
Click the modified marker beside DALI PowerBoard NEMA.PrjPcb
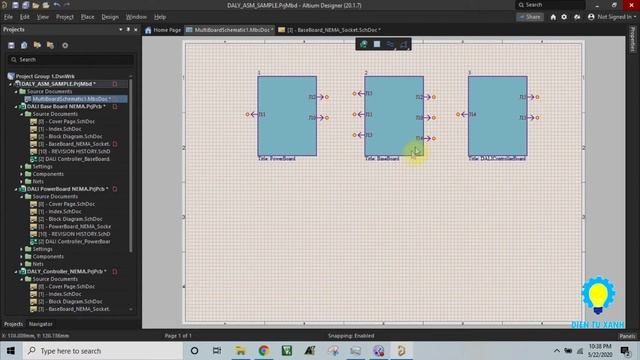click(115, 189)
